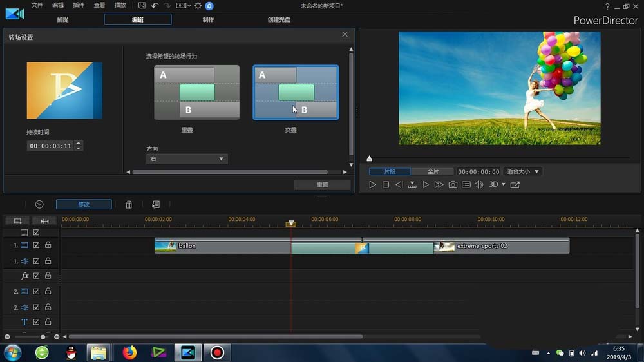
Task: Disable the title track T checkbox
Action: pyautogui.click(x=37, y=322)
